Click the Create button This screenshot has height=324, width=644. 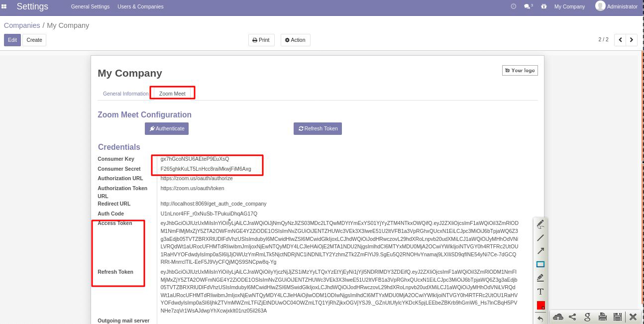(34, 40)
